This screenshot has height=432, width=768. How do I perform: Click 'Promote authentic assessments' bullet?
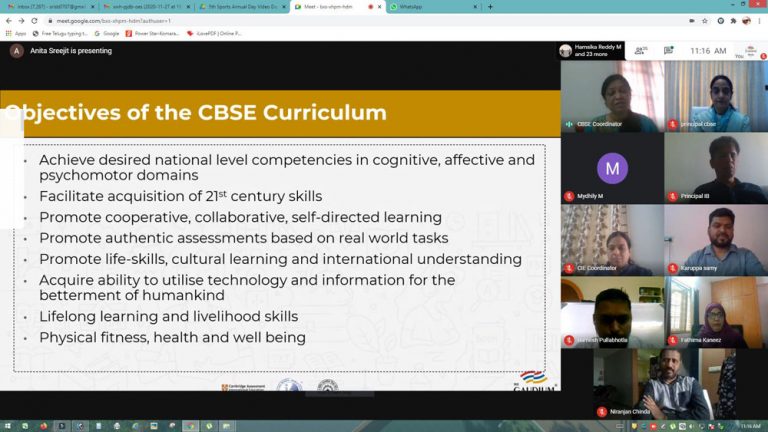click(x=243, y=238)
